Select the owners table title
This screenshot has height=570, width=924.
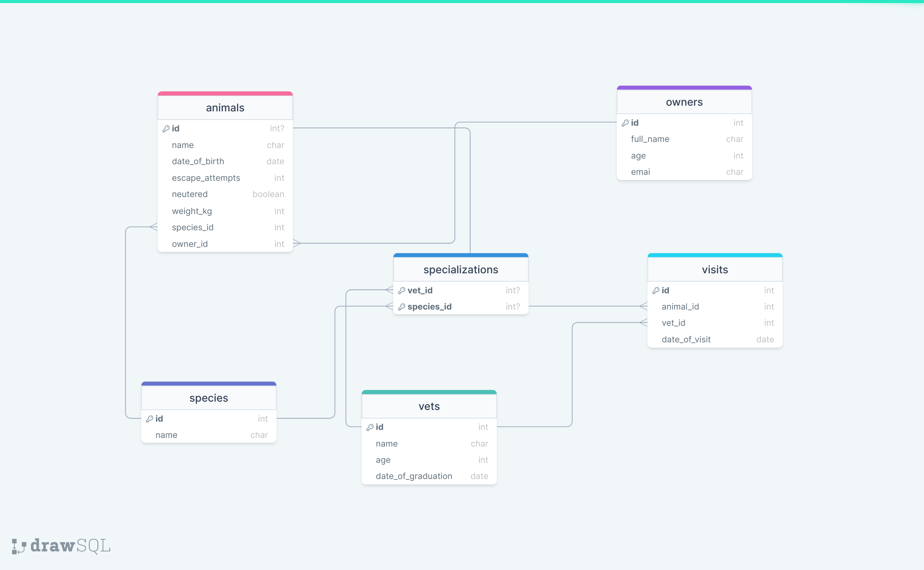pyautogui.click(x=684, y=102)
